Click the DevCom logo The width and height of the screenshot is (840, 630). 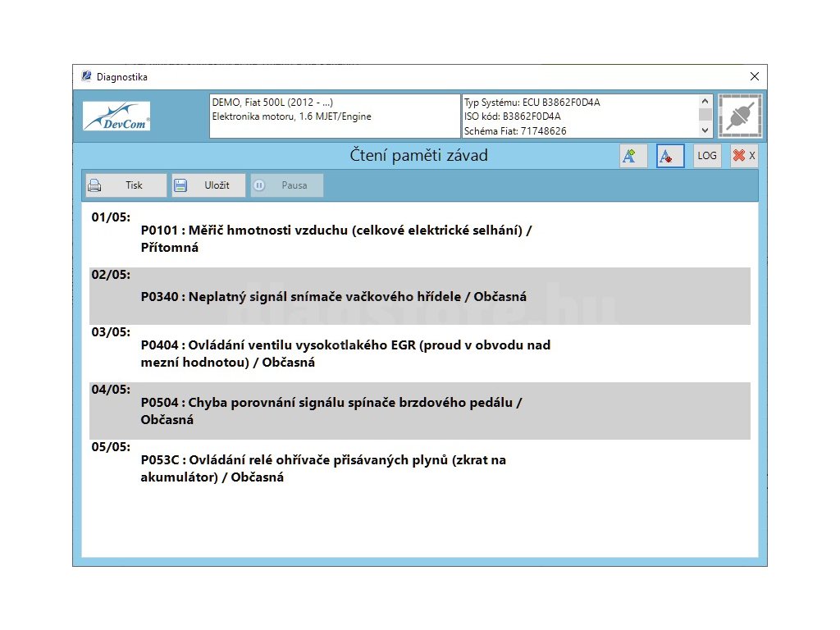pyautogui.click(x=116, y=116)
